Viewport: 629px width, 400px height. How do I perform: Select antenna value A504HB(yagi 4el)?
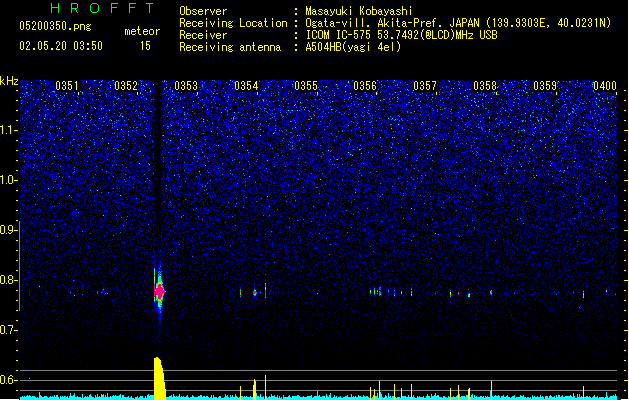pos(353,47)
